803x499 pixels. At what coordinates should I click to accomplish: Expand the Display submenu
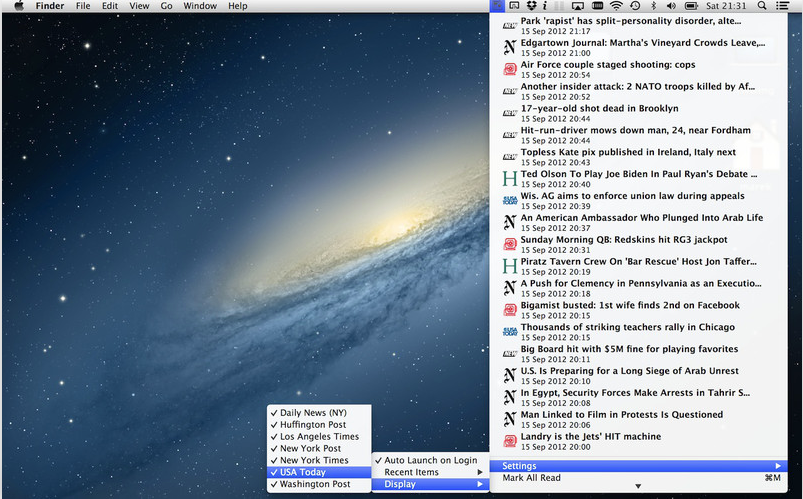pos(430,484)
